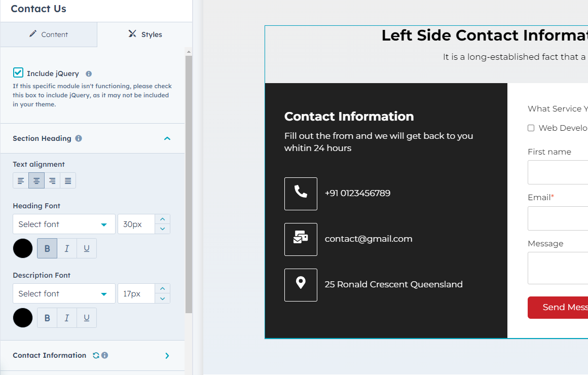Click the Contact Information refresh icon
The height and width of the screenshot is (375, 588).
(96, 355)
